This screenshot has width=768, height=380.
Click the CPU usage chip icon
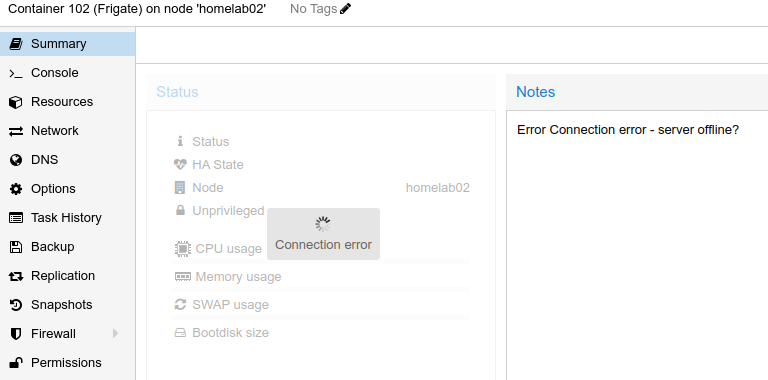point(183,249)
